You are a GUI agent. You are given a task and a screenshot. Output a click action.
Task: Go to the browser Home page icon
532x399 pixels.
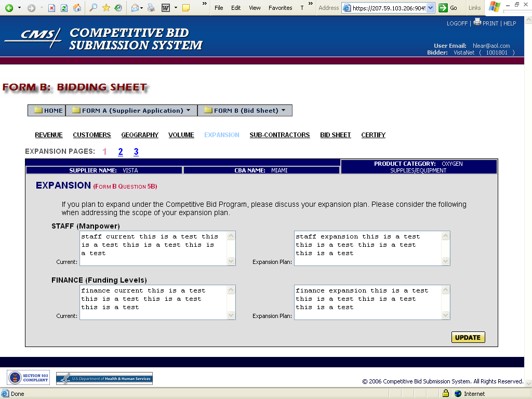click(77, 8)
